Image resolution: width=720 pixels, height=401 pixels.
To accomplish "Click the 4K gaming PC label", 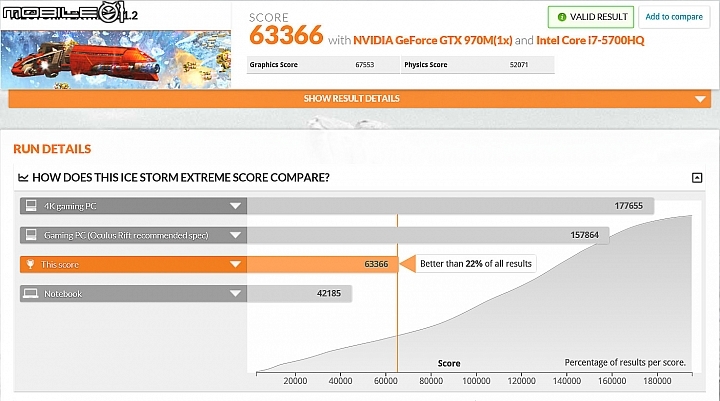I will point(70,206).
